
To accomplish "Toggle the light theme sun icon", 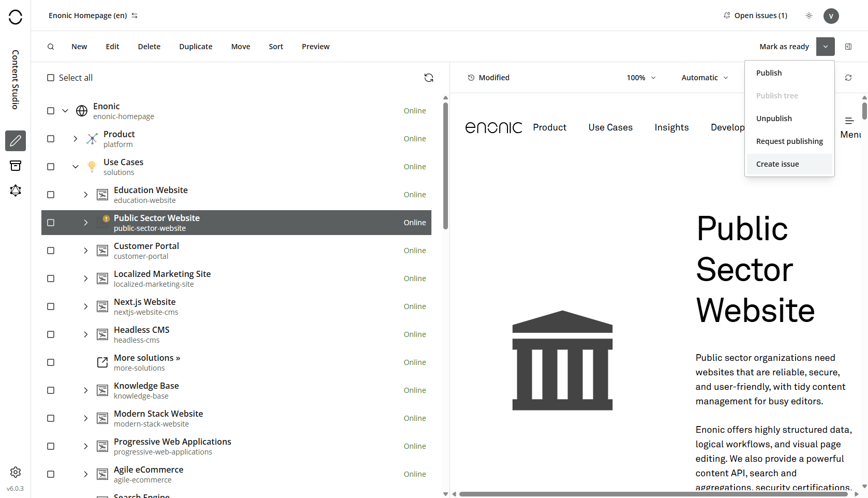I will 809,16.
